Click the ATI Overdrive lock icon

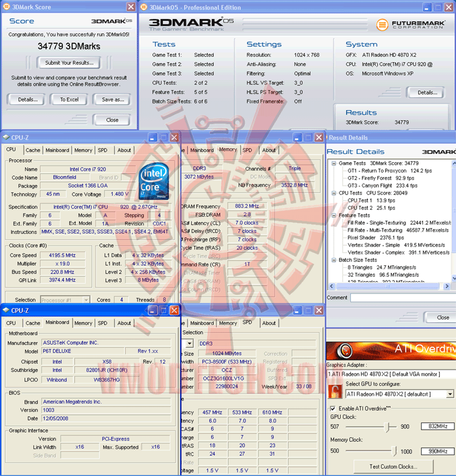pos(335,391)
